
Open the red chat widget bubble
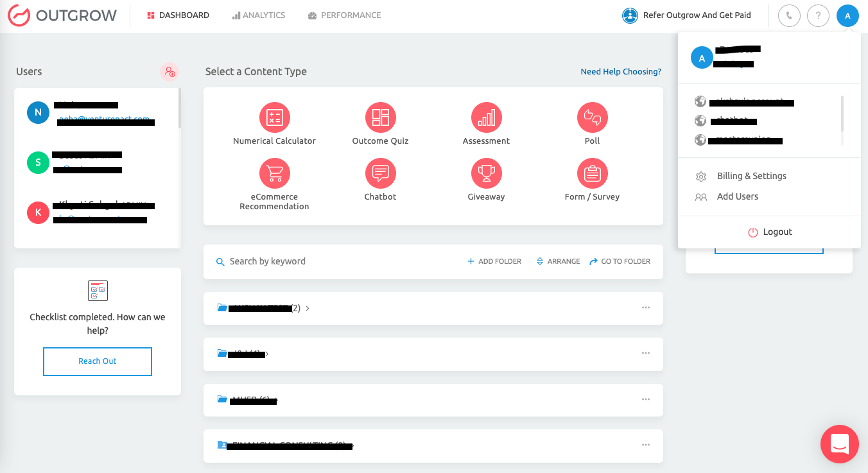click(x=840, y=444)
